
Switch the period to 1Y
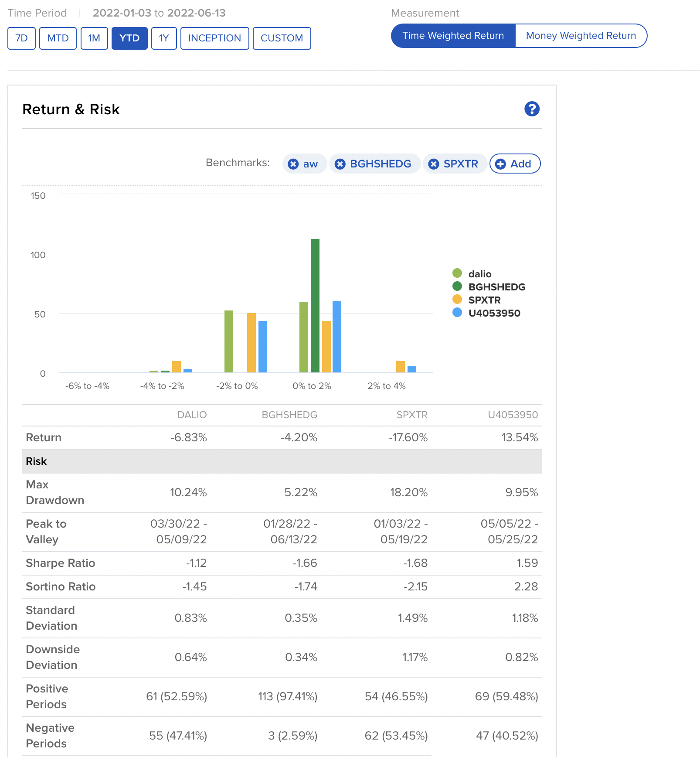pos(164,38)
